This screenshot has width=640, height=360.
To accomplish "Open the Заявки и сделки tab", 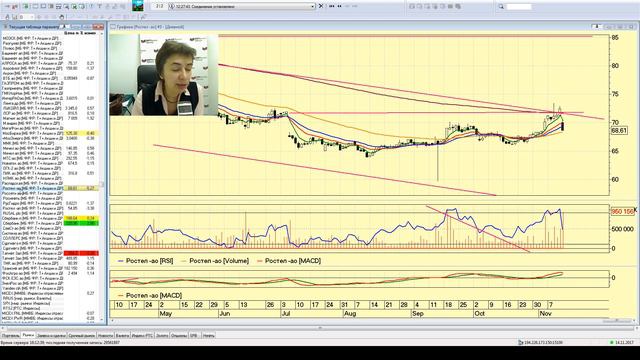I will (x=51, y=336).
